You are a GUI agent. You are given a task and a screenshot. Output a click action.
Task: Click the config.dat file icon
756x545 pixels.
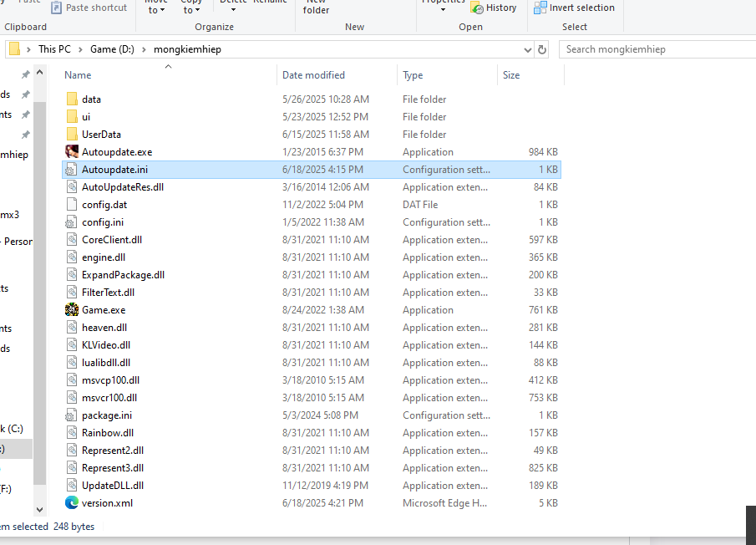pyautogui.click(x=72, y=205)
